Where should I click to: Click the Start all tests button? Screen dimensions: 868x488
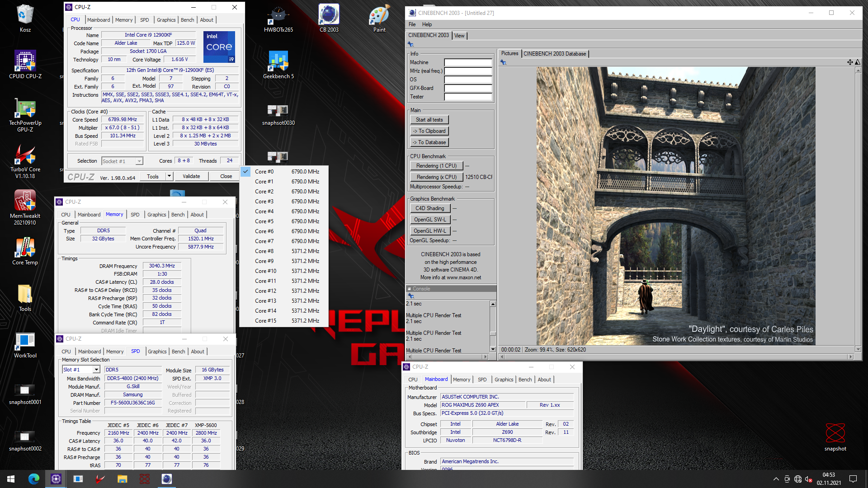tap(429, 120)
